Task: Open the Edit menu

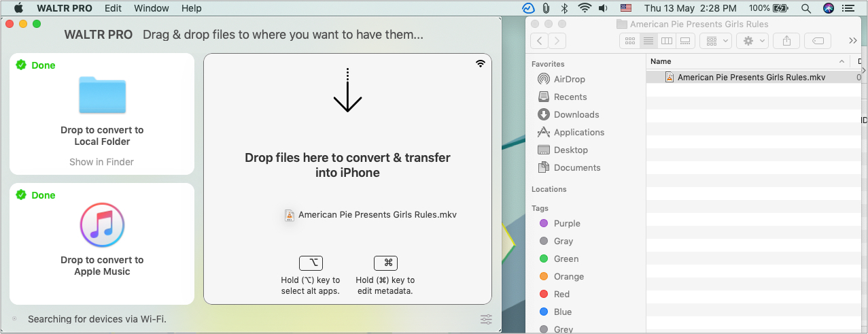Action: coord(114,8)
